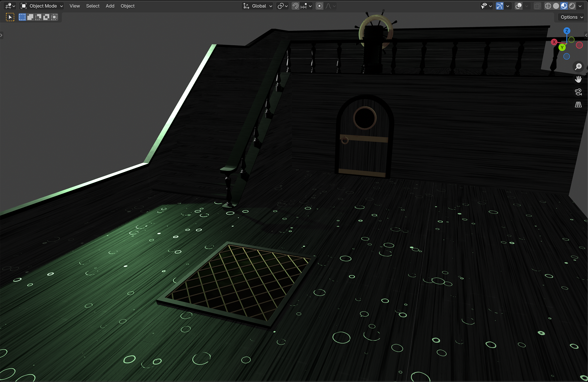This screenshot has height=382, width=588.
Task: Click the pan view hand icon
Action: click(x=578, y=79)
